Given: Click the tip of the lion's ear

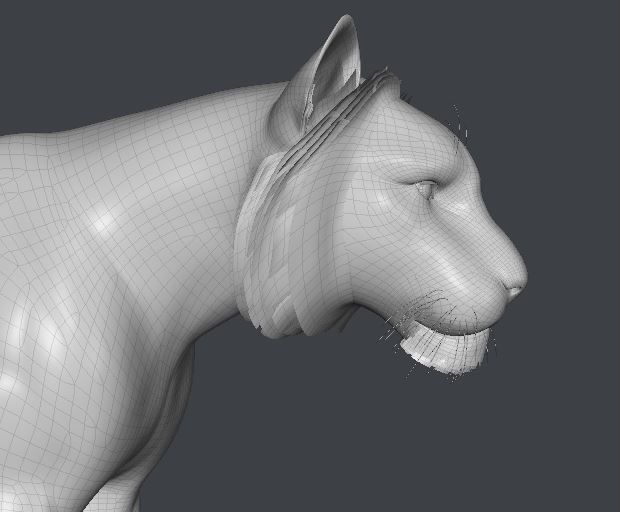Looking at the screenshot, I should tap(348, 20).
